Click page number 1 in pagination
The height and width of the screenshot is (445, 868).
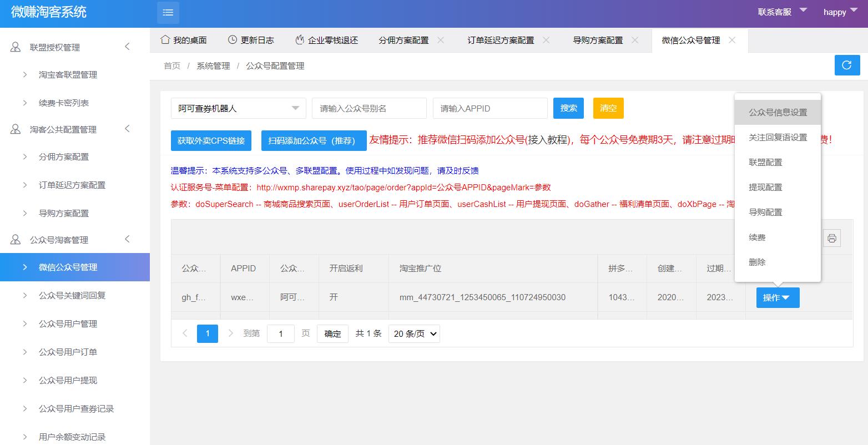click(208, 333)
